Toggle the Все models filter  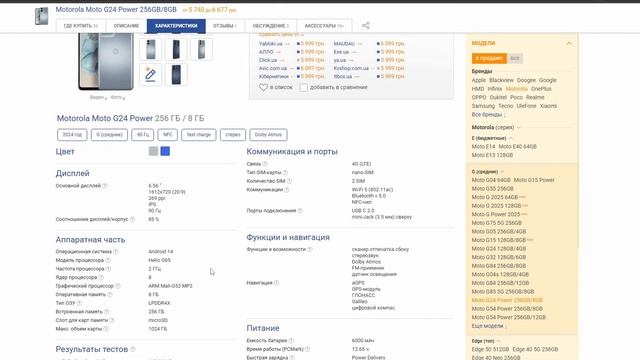pos(515,58)
